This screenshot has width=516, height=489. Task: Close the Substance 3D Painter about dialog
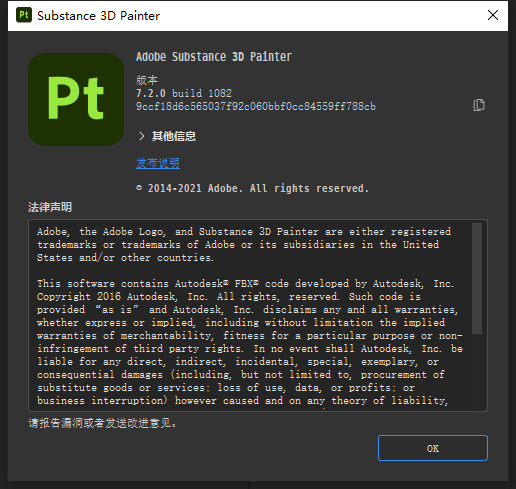coord(493,15)
